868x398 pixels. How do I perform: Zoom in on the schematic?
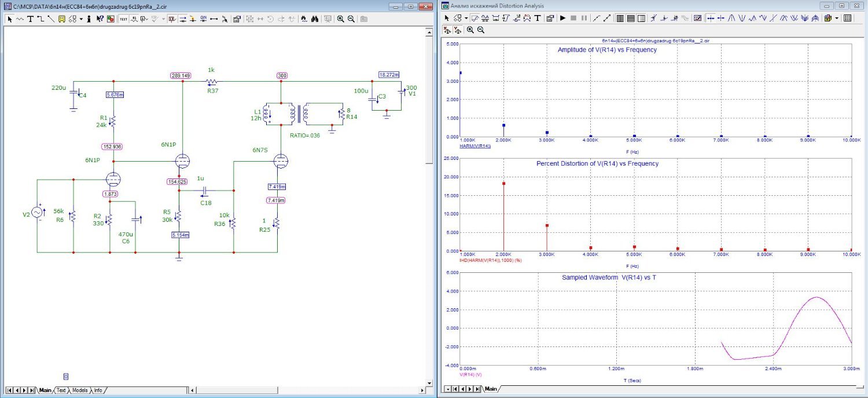341,19
